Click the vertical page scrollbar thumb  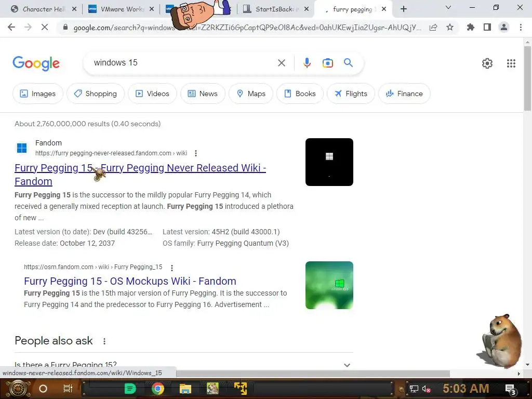527,78
